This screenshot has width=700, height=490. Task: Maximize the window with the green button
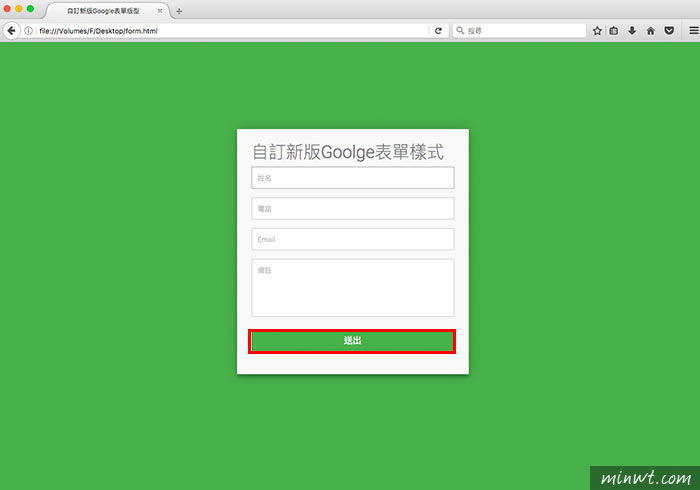coord(30,8)
